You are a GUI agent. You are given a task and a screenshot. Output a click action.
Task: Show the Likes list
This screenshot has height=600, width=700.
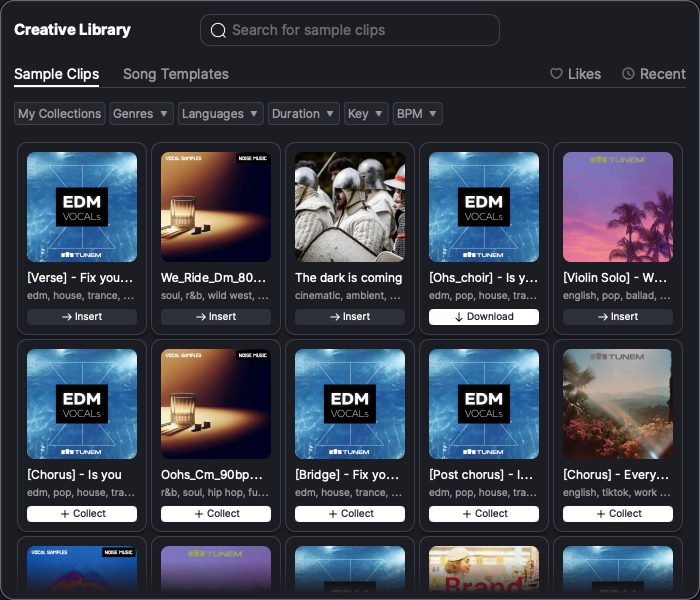pyautogui.click(x=575, y=74)
